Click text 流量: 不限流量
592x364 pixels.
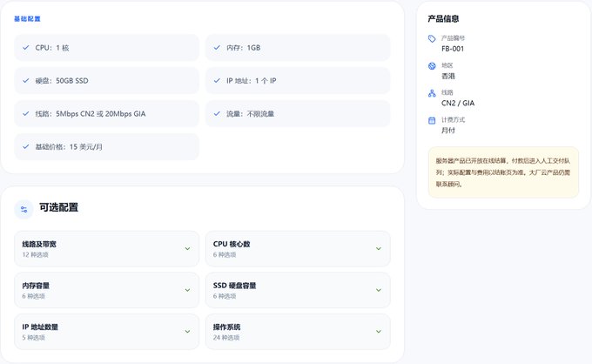250,114
